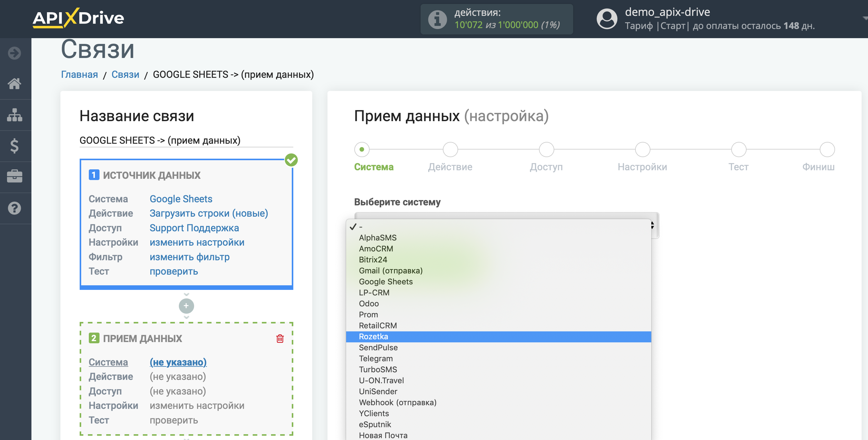Click the underlined (не указано) system link

click(178, 362)
